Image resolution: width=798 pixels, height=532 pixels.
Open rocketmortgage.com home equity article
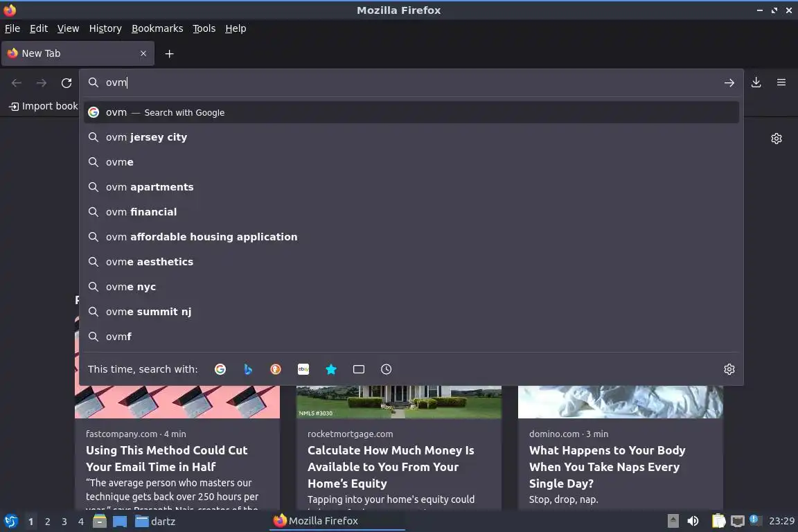(x=391, y=467)
